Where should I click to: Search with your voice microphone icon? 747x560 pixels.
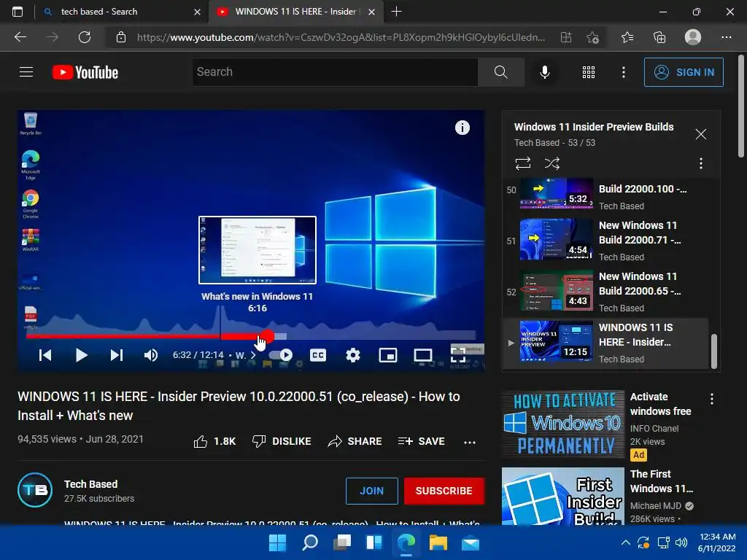pyautogui.click(x=544, y=72)
